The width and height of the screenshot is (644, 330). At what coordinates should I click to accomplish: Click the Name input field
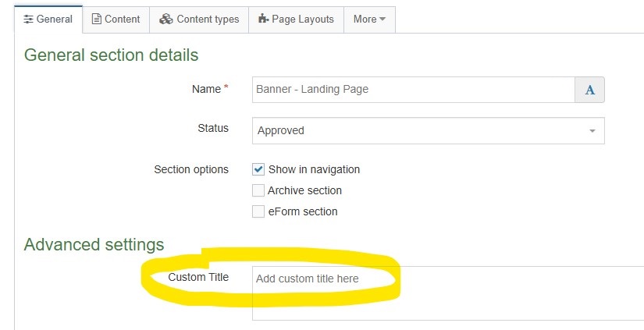coord(413,90)
